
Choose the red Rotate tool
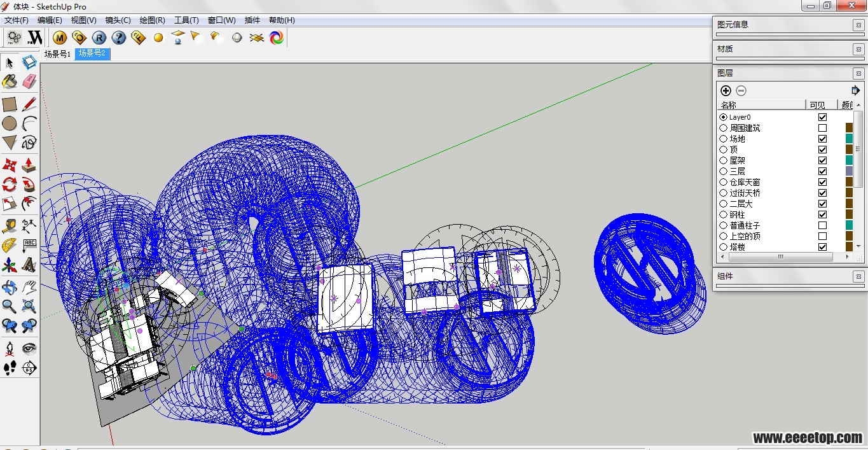[x=10, y=185]
